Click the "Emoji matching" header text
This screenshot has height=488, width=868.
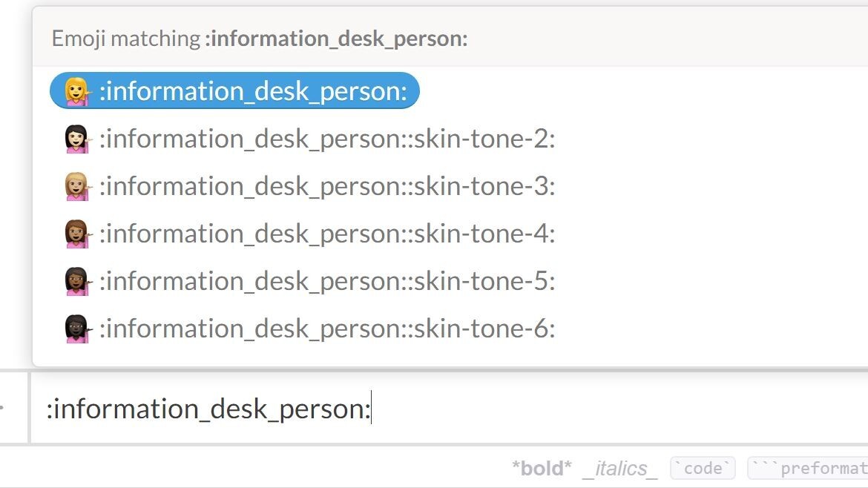(126, 39)
